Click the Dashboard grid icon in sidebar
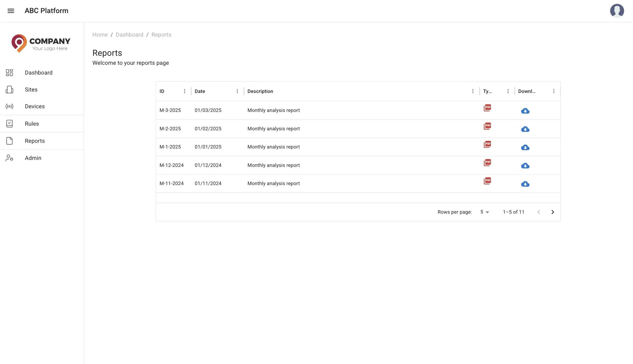633x364 pixels. click(x=9, y=73)
